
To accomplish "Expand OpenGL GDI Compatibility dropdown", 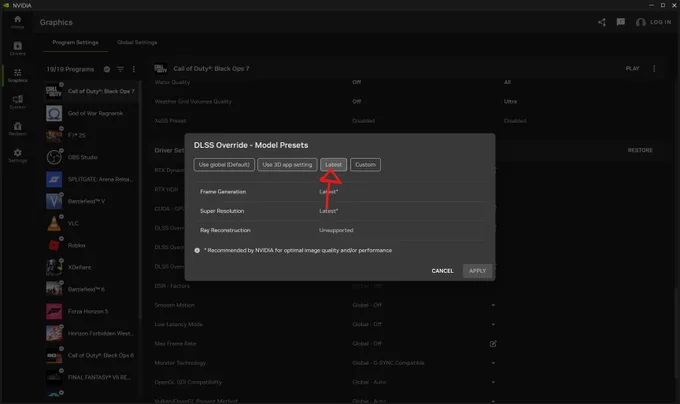I will coord(493,382).
